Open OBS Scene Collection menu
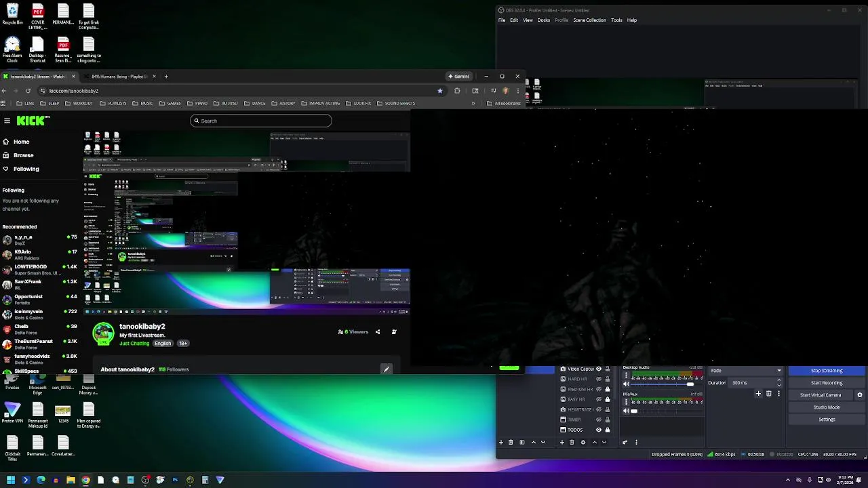The image size is (868, 488). click(x=589, y=20)
